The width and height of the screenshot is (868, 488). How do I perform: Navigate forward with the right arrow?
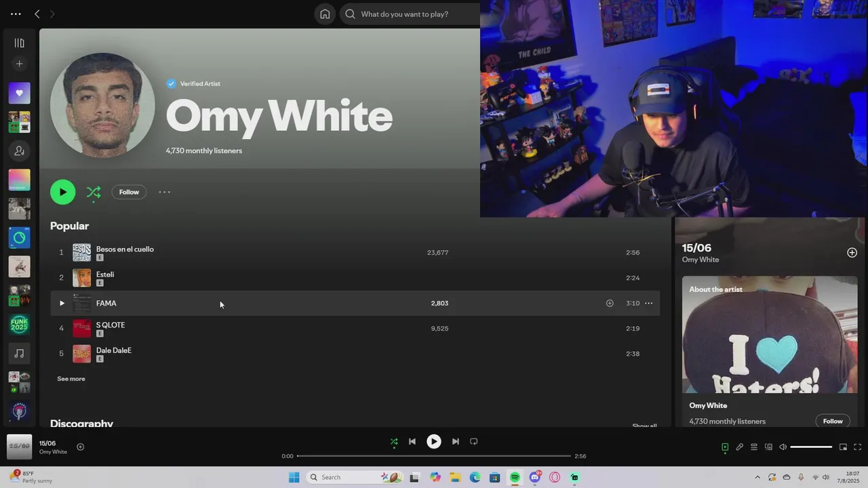coord(52,14)
